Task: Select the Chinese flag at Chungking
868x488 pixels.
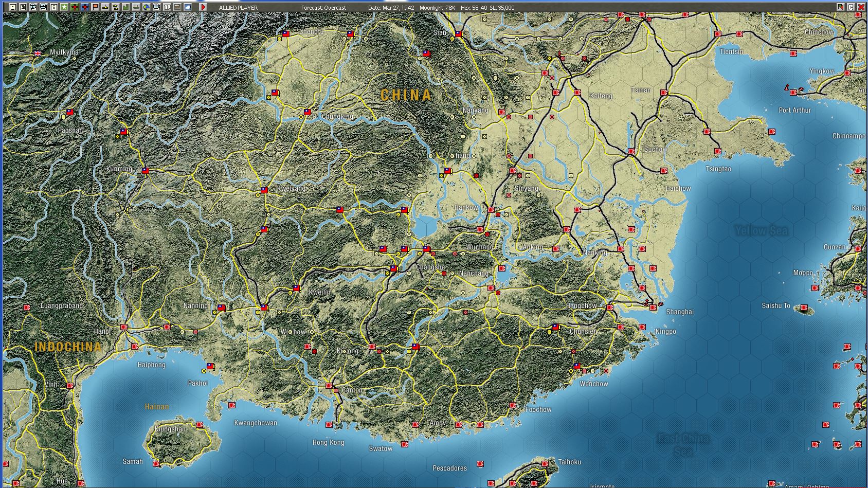Action: click(308, 112)
